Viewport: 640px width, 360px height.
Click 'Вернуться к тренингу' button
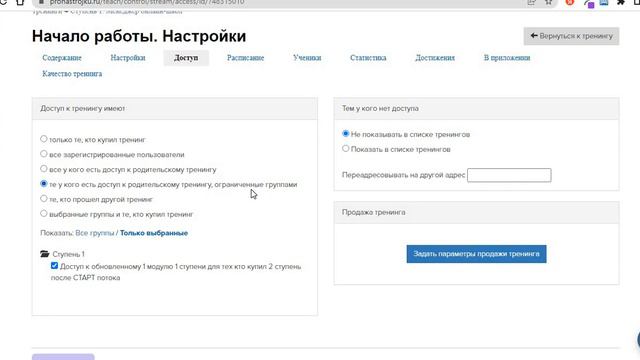tap(571, 36)
